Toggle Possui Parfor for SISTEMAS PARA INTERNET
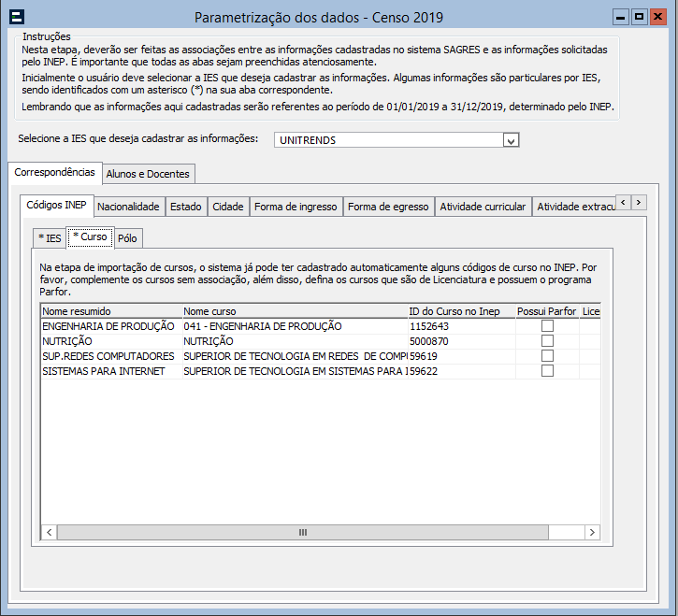The height and width of the screenshot is (616, 678). [x=547, y=371]
